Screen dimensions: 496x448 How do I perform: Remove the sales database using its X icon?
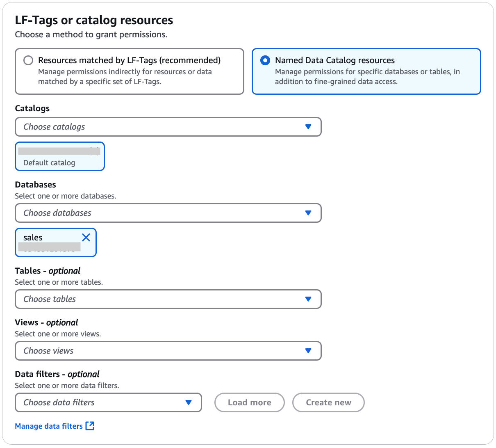click(86, 237)
